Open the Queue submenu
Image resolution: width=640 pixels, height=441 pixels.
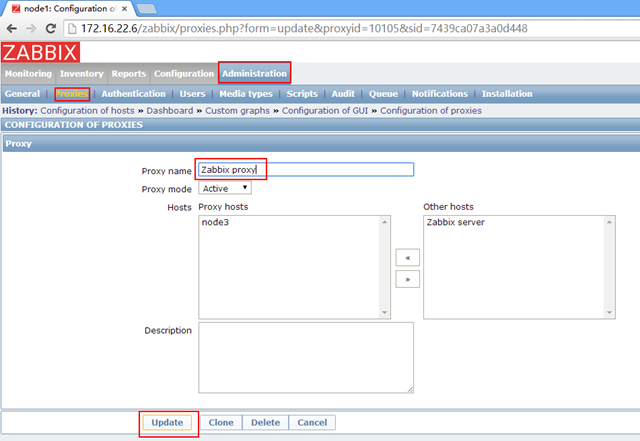click(383, 94)
